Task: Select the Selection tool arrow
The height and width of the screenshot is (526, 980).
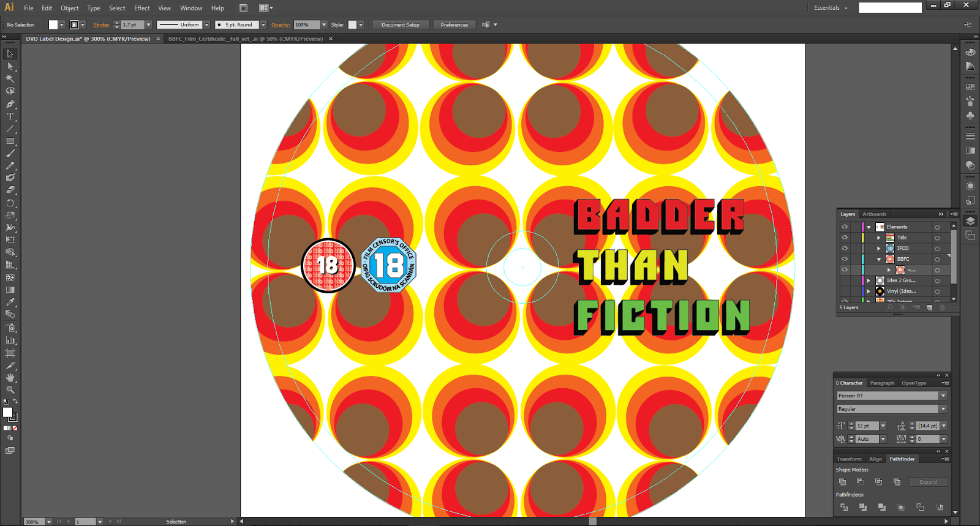Action: pos(10,54)
